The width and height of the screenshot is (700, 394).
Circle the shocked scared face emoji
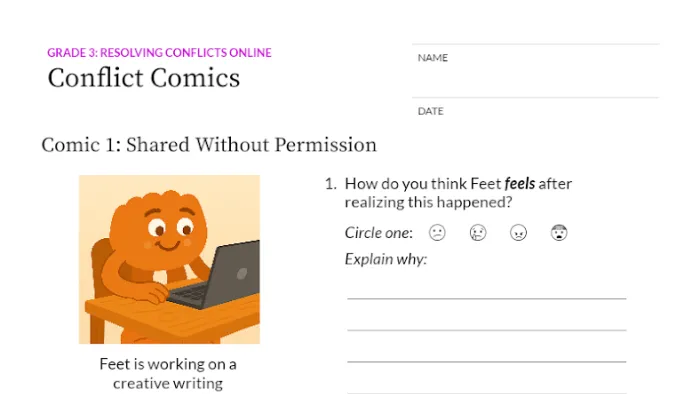559,232
